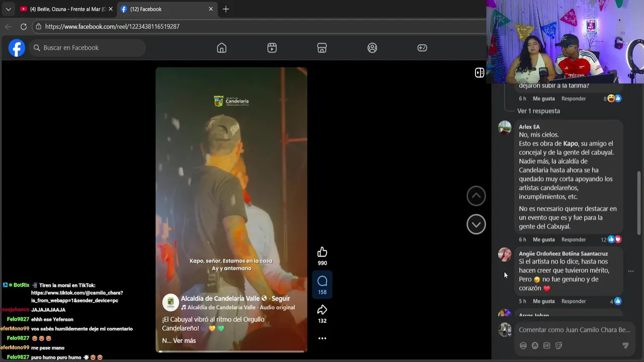Click Angiie Ordoñeez's profile picture

pyautogui.click(x=505, y=254)
